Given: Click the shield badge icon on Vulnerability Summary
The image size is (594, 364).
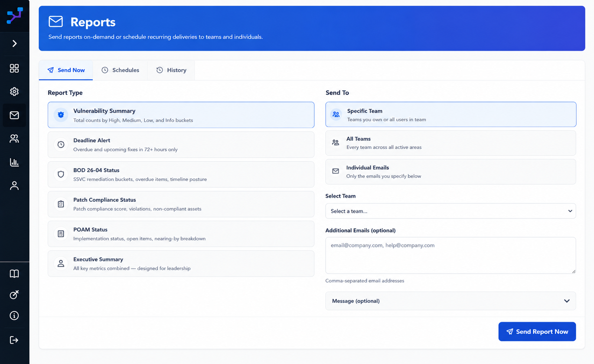Looking at the screenshot, I should pos(61,115).
